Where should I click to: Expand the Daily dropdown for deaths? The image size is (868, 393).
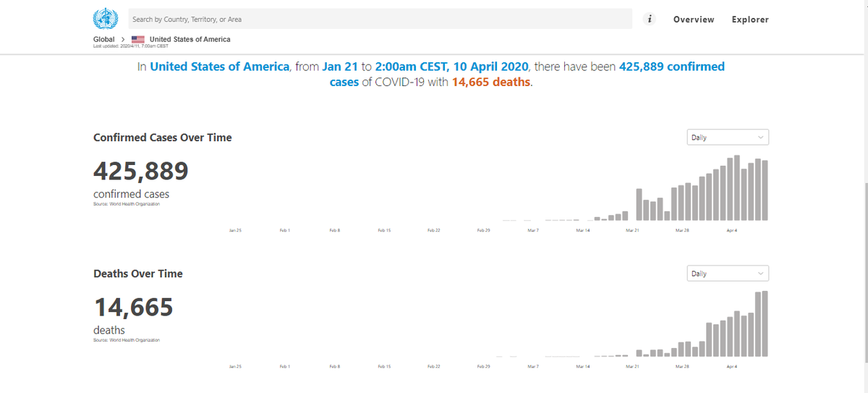[x=728, y=274]
